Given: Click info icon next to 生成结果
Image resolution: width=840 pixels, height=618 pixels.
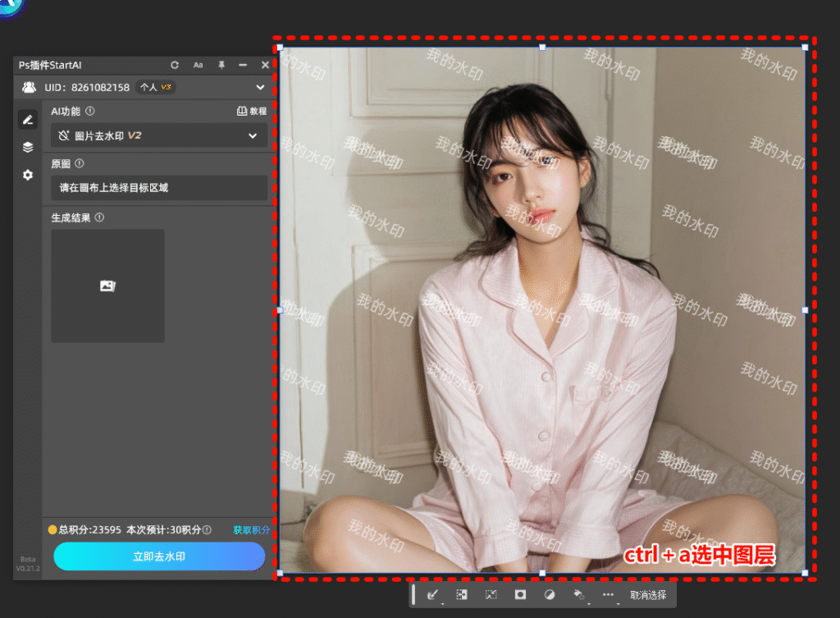Looking at the screenshot, I should coord(99,217).
